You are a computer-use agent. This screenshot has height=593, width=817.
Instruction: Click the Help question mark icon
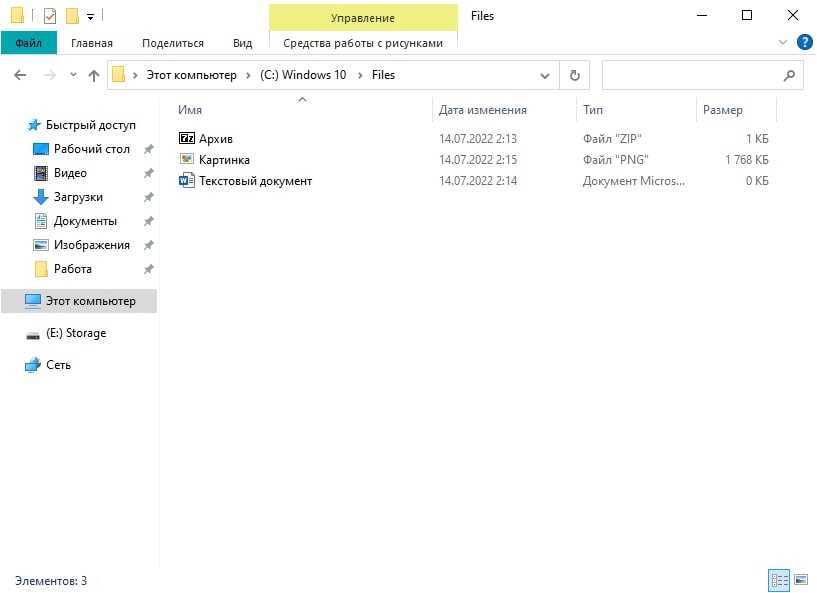point(803,42)
